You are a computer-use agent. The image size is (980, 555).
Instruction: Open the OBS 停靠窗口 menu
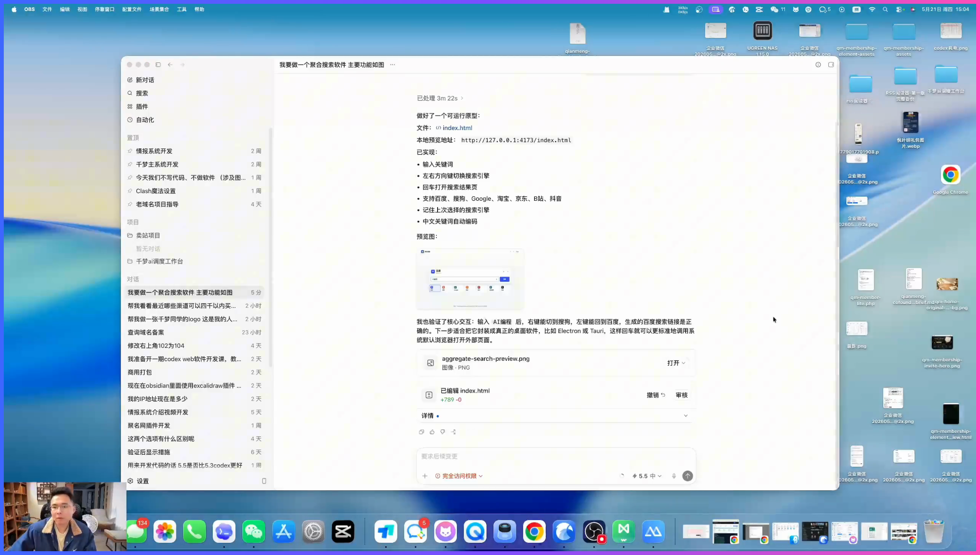coord(105,9)
